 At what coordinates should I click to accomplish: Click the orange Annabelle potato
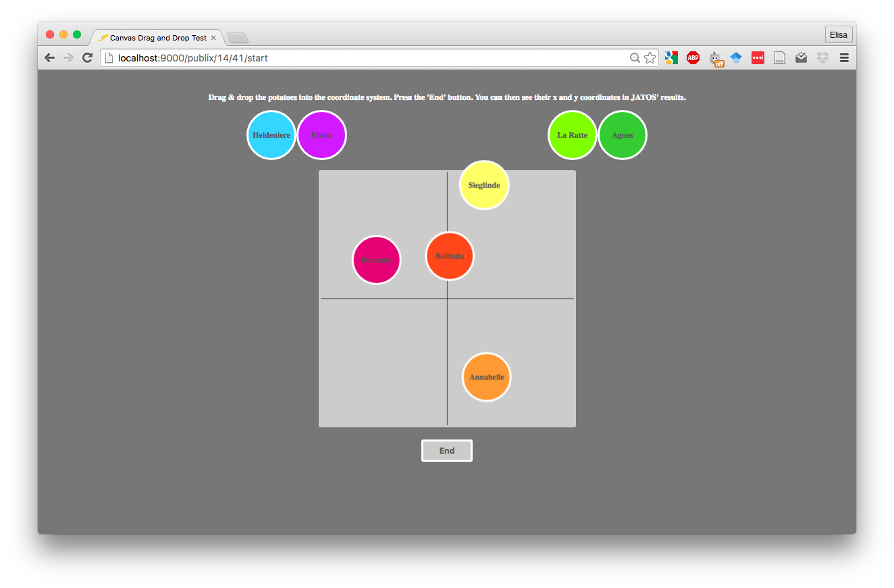pos(487,377)
